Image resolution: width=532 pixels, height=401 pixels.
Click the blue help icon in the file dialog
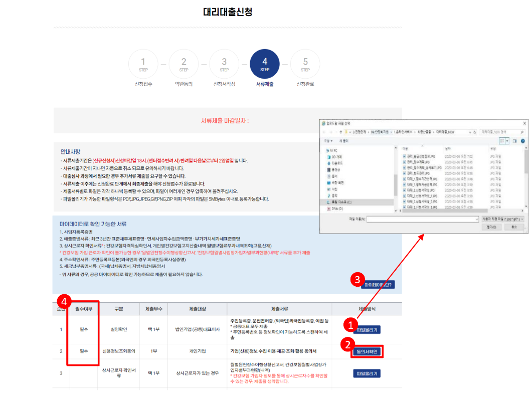click(524, 141)
